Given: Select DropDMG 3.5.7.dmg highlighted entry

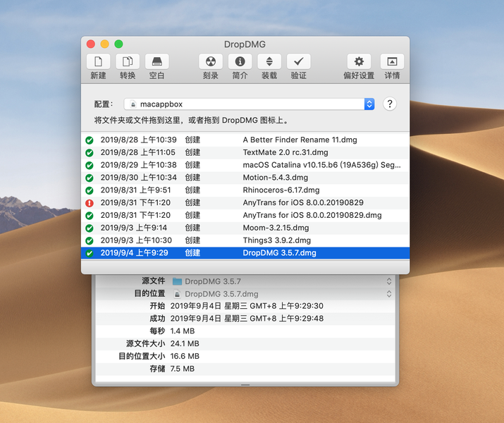Looking at the screenshot, I should pyautogui.click(x=245, y=252).
